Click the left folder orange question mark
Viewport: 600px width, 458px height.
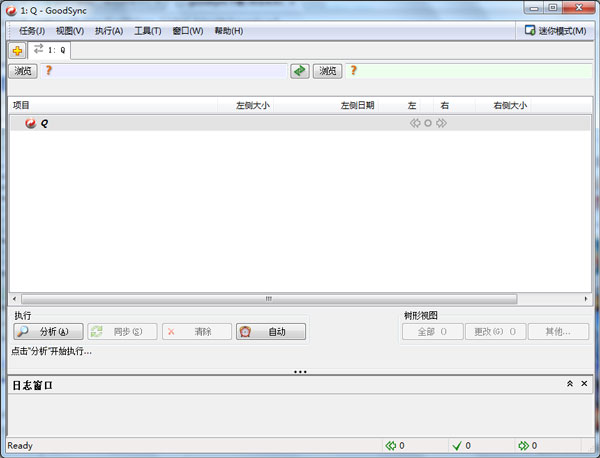coord(49,70)
